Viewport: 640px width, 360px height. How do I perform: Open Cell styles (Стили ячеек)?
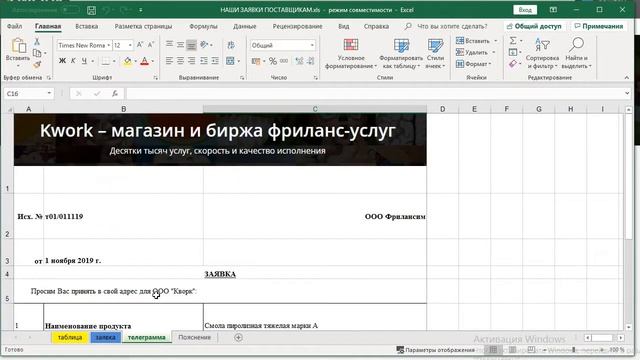click(x=435, y=53)
